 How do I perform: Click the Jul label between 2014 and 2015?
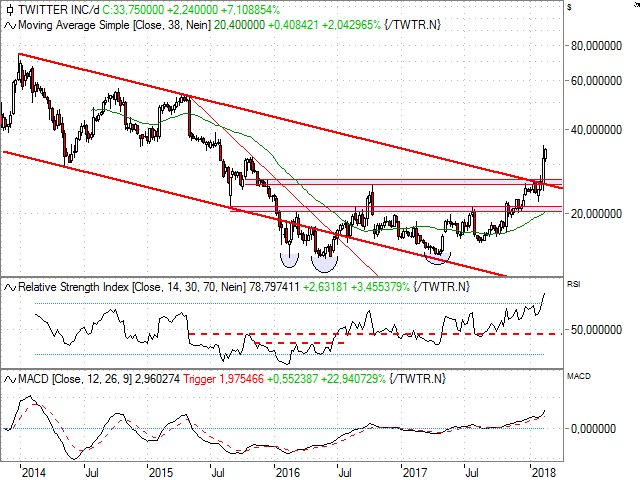click(92, 473)
